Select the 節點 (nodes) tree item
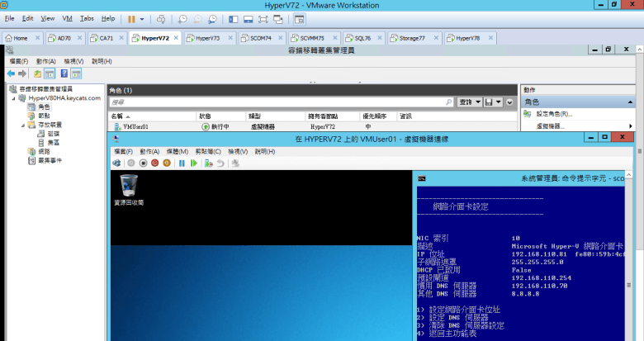The height and width of the screenshot is (341, 644). click(x=43, y=116)
